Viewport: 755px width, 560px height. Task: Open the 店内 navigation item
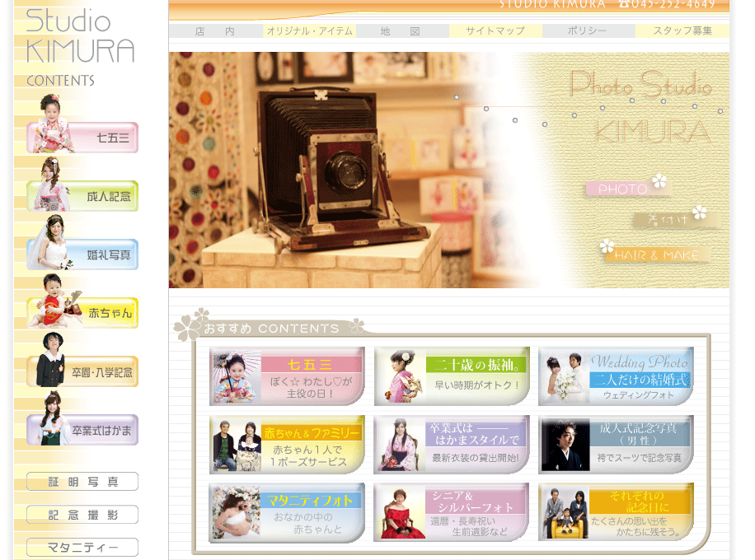[215, 31]
